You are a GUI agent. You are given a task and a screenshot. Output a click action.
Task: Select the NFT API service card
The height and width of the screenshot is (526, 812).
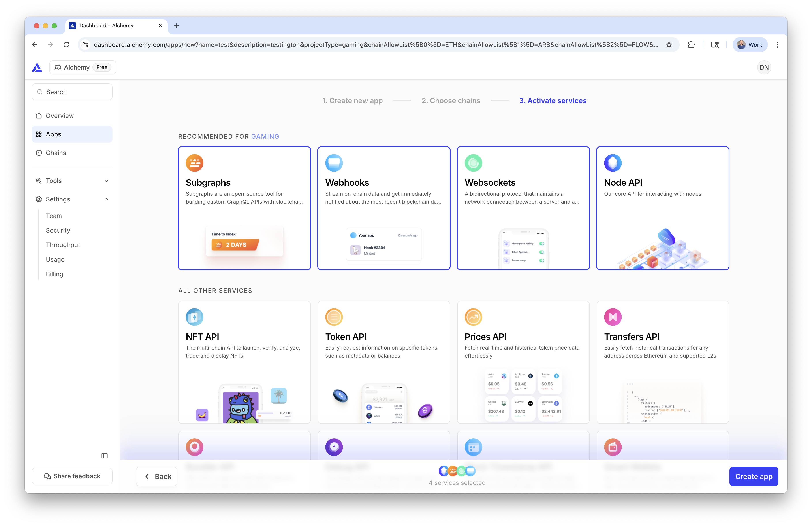(244, 362)
